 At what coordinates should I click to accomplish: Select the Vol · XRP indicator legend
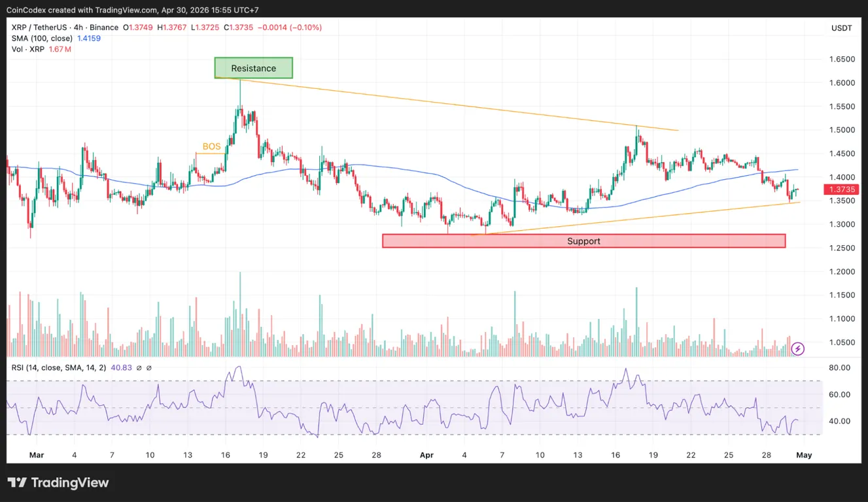[28, 50]
